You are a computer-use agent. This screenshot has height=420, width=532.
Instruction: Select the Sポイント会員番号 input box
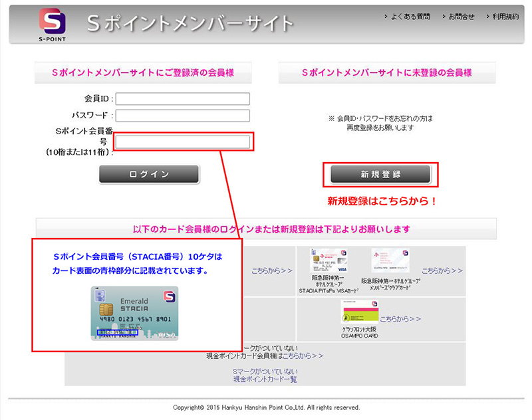coord(183,142)
